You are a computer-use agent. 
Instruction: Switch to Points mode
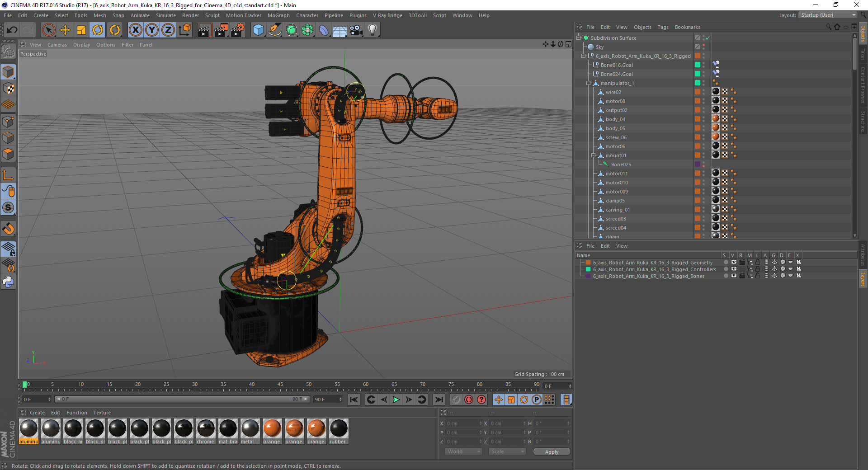pyautogui.click(x=8, y=121)
